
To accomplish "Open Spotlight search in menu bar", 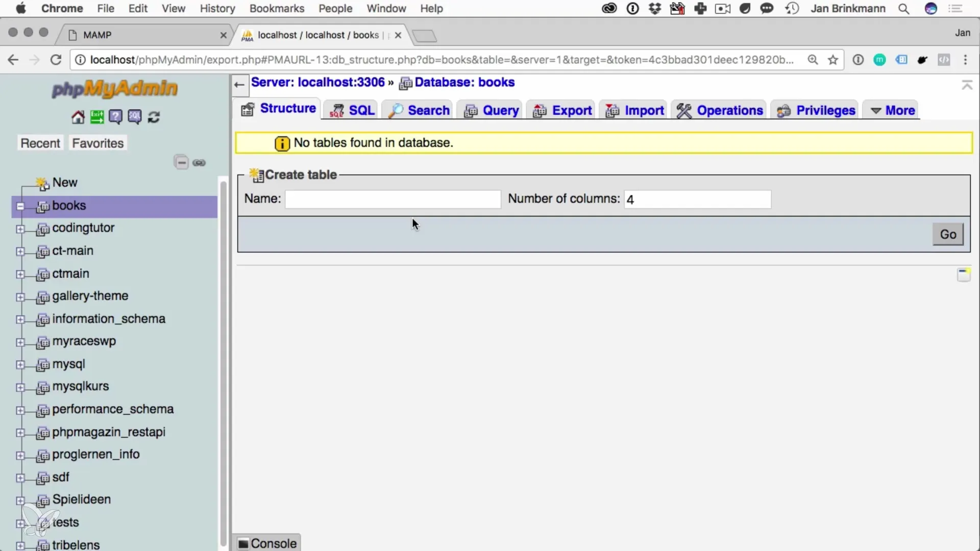I will pos(903,9).
